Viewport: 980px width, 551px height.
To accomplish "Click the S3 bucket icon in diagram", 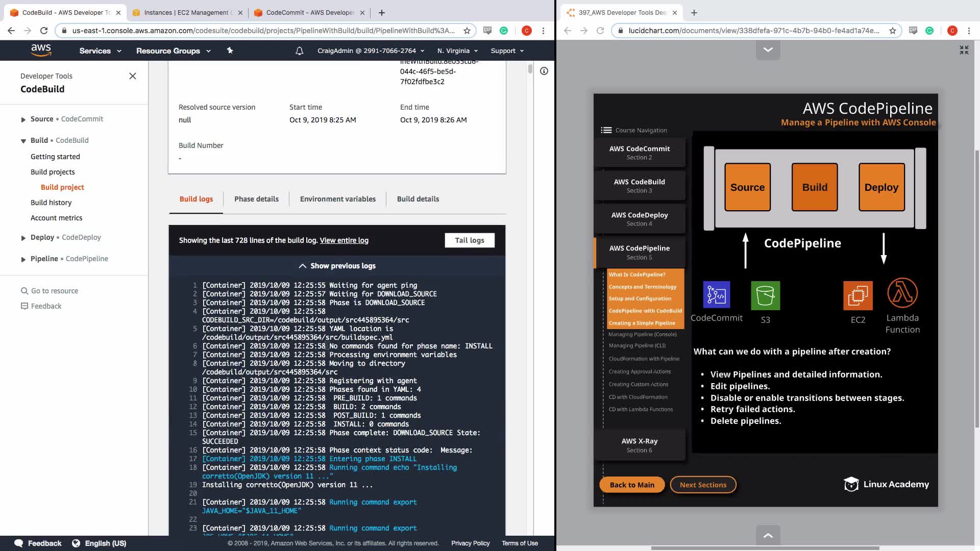I will (x=765, y=295).
